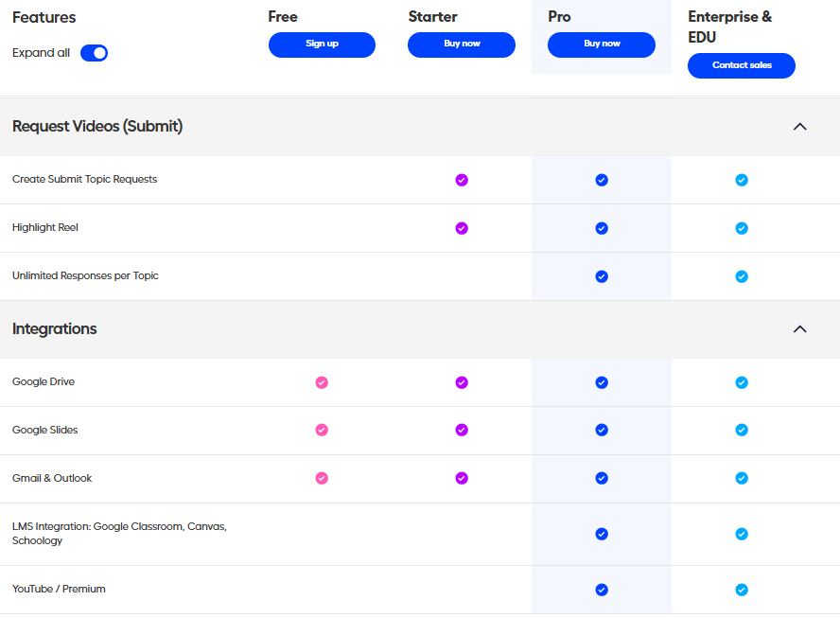Click Enterprise checkmark for Unlimited Responses per Topic

tap(742, 276)
